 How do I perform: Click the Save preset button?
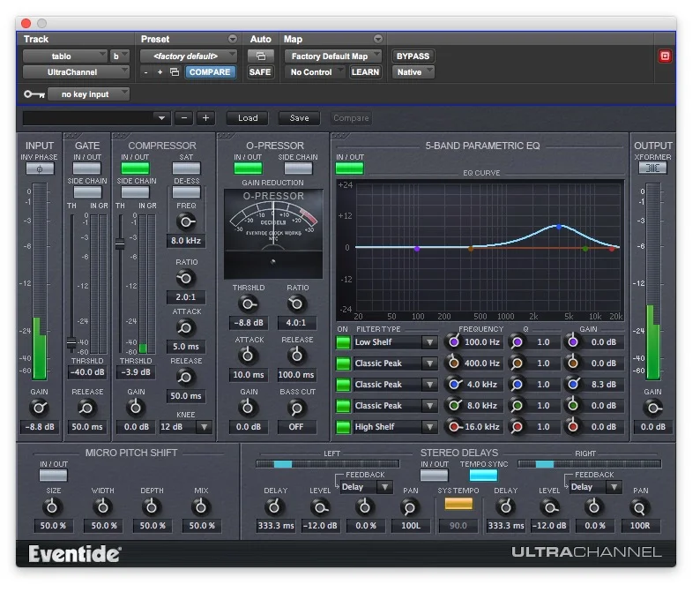click(x=299, y=118)
